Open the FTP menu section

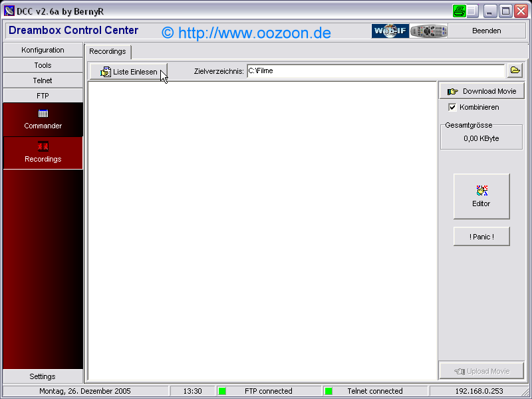43,96
